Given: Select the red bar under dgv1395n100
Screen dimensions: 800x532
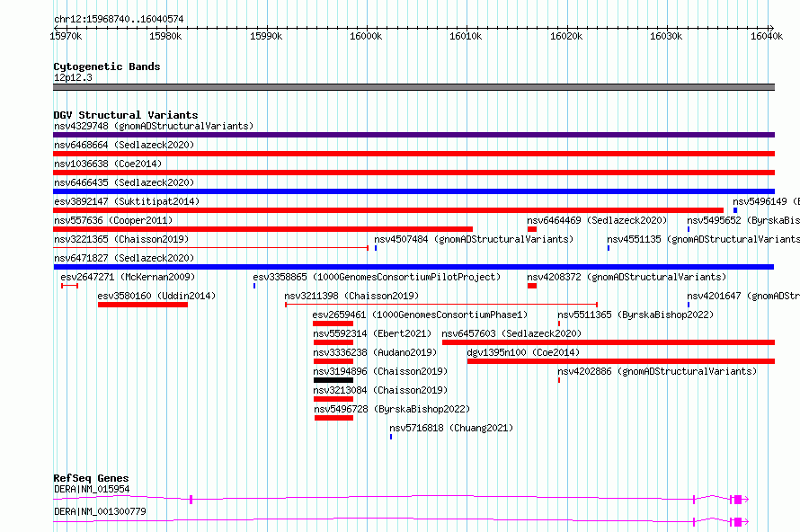Looking at the screenshot, I should tap(621, 361).
